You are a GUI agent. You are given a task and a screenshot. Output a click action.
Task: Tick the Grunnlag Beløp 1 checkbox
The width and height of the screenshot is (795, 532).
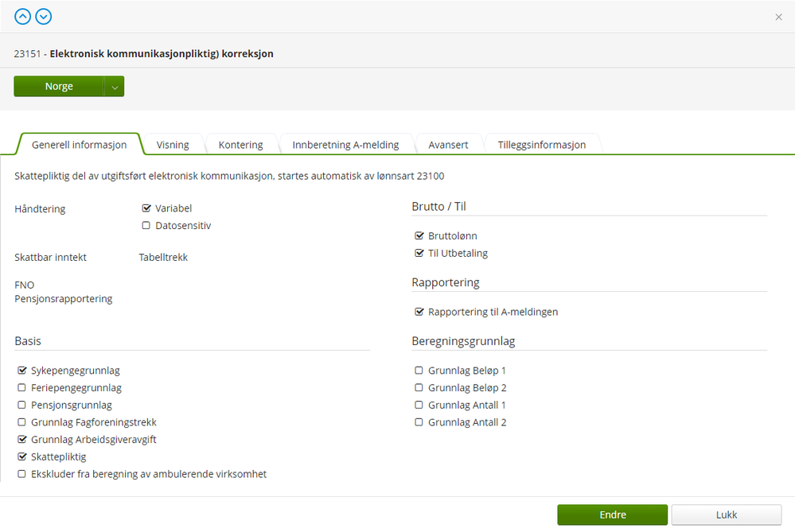(419, 371)
